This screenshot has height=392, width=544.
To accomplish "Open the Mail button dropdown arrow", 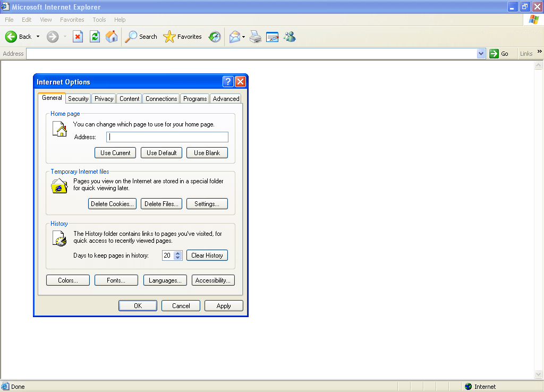I will click(243, 37).
